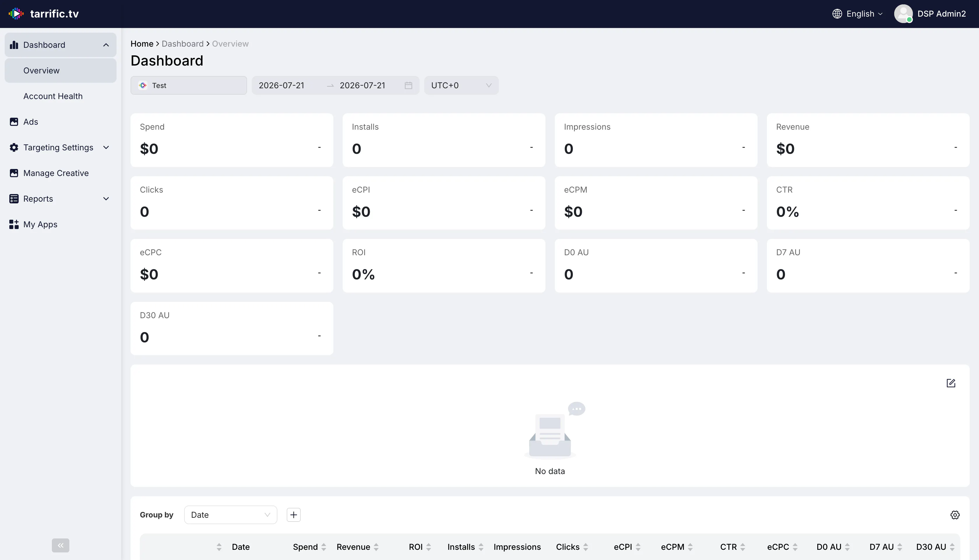The image size is (979, 560).
Task: Sort table by Clicks column
Action: 585,547
